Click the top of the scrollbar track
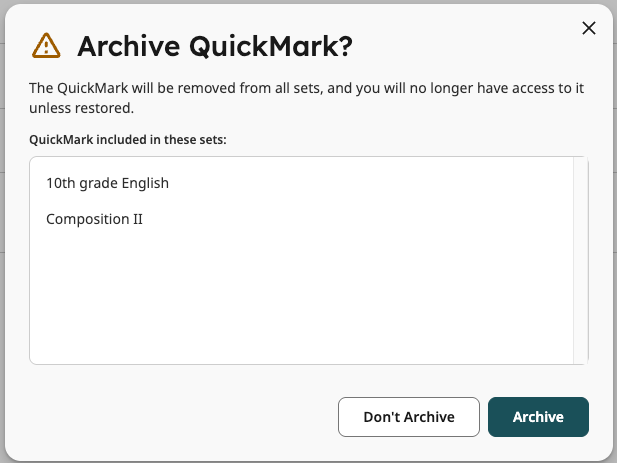Image resolution: width=617 pixels, height=463 pixels. [x=580, y=163]
